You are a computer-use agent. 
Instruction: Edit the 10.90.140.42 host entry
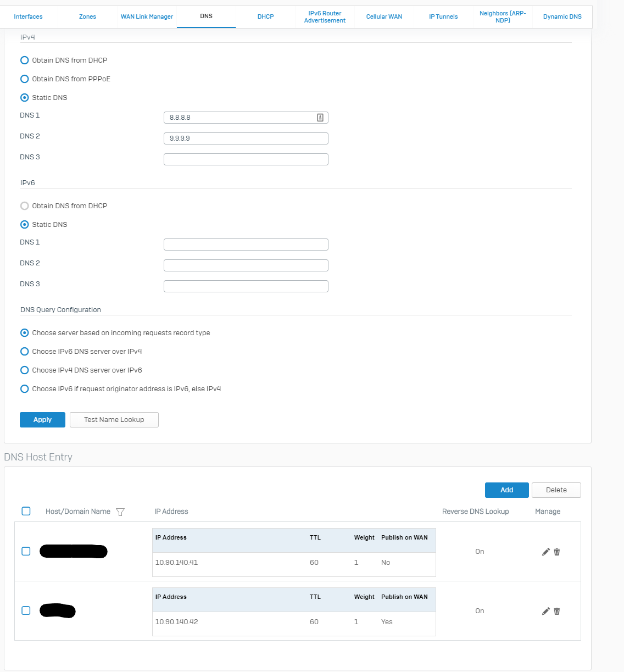click(545, 611)
